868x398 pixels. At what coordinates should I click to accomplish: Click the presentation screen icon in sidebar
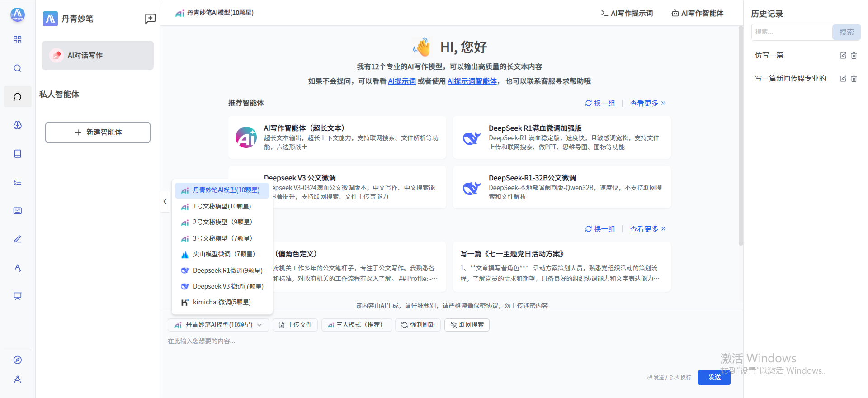[18, 296]
